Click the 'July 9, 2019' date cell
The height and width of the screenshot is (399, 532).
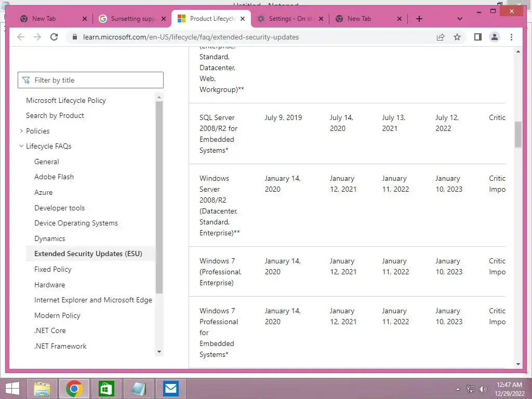click(x=283, y=117)
